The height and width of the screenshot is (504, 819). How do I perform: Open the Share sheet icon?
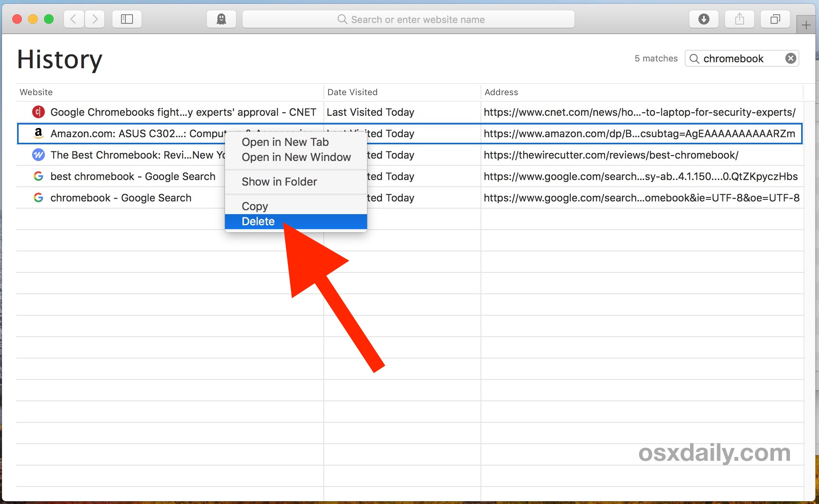[740, 19]
